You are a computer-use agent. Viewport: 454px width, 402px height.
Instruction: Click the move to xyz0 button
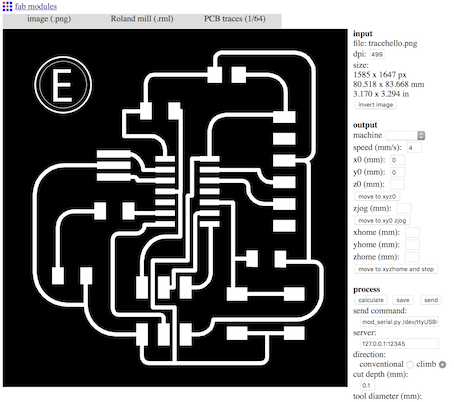coord(377,197)
